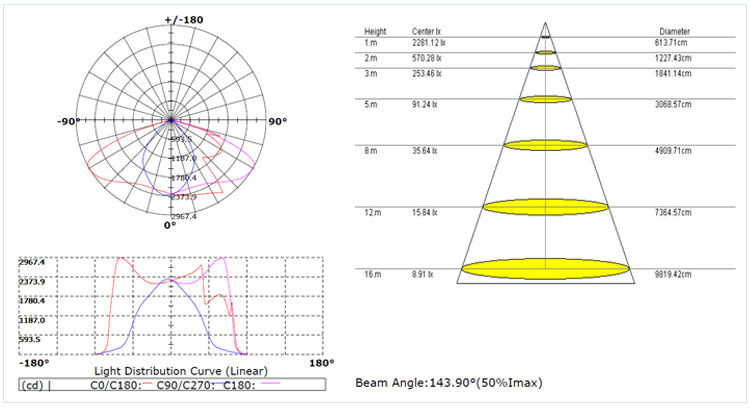Screen dimensions: 750x412
Task: Click the 90° label on polar plot
Action: (x=278, y=121)
